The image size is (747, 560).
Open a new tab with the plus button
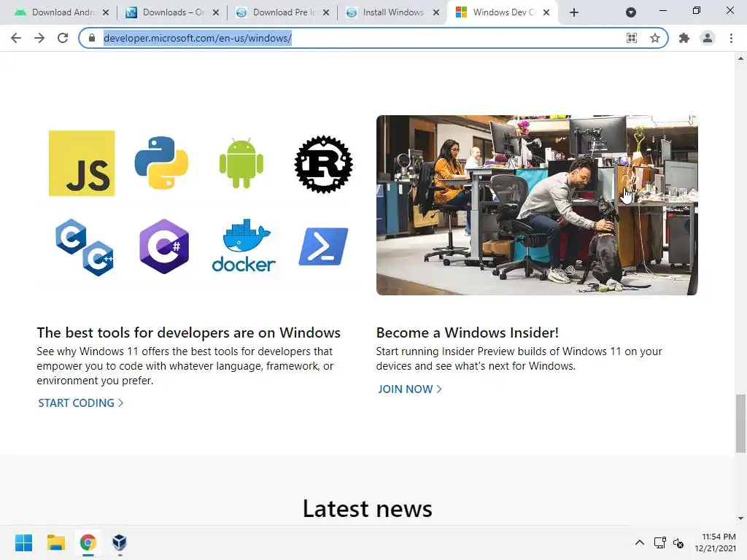tap(574, 12)
